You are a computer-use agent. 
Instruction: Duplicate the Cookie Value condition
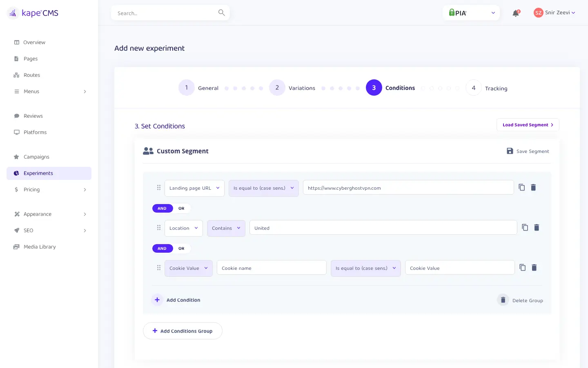click(x=523, y=267)
